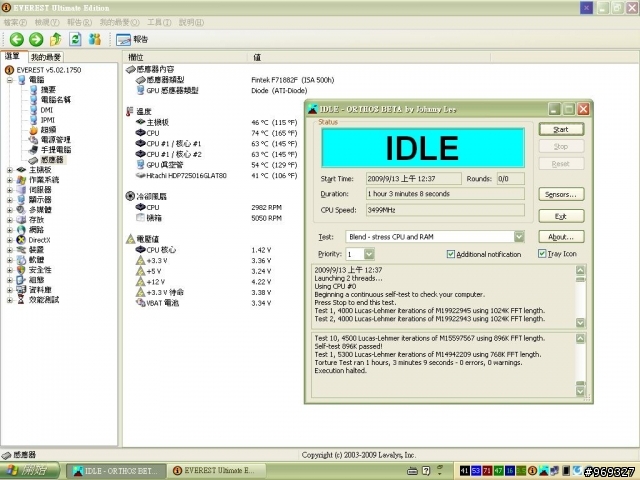Viewport: 640px width, 480px height.
Task: Toggle the Additional notification checkbox
Action: click(451, 254)
